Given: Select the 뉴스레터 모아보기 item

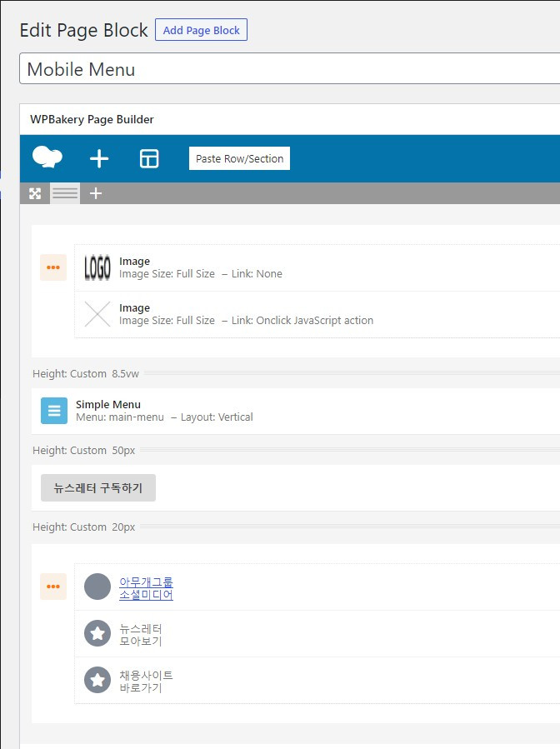Looking at the screenshot, I should (x=317, y=633).
